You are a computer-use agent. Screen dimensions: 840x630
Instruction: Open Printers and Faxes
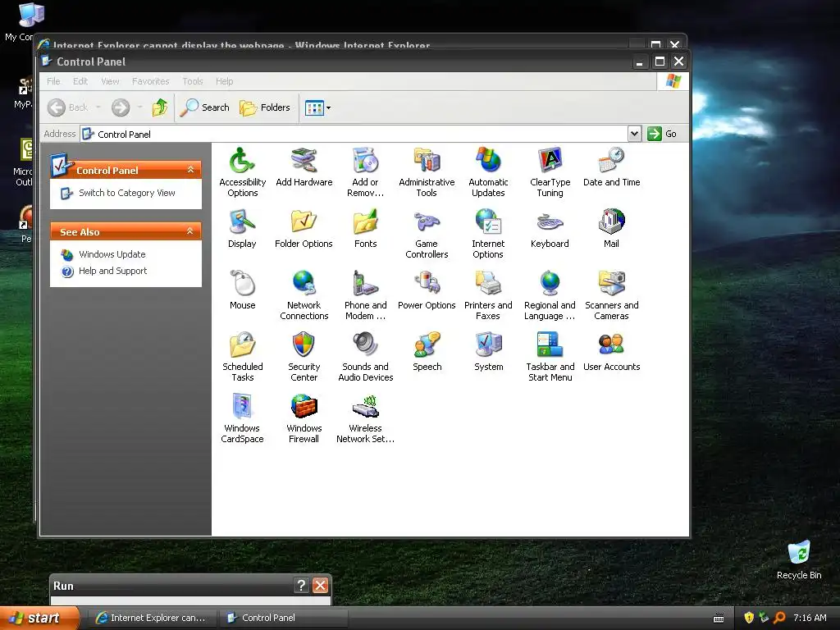coord(488,295)
